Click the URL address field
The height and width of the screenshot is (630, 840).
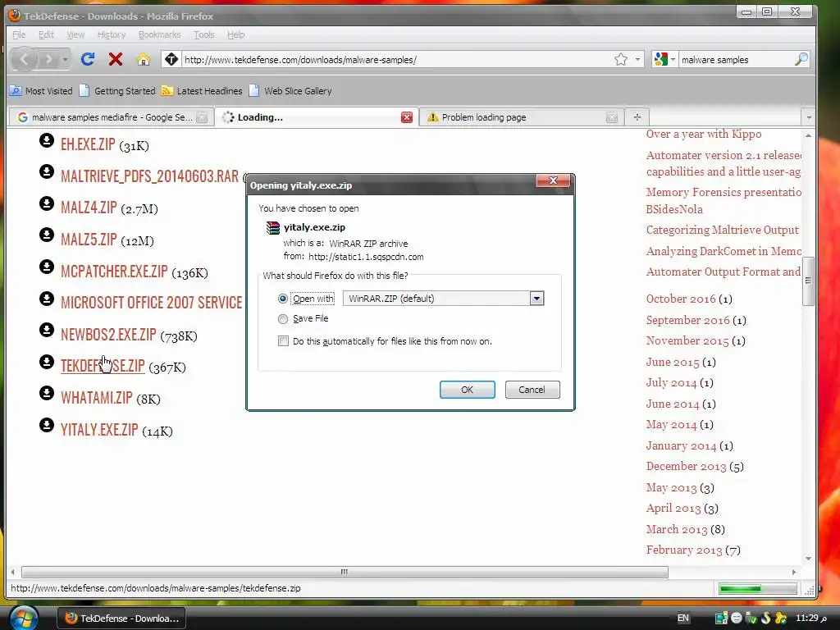point(396,59)
